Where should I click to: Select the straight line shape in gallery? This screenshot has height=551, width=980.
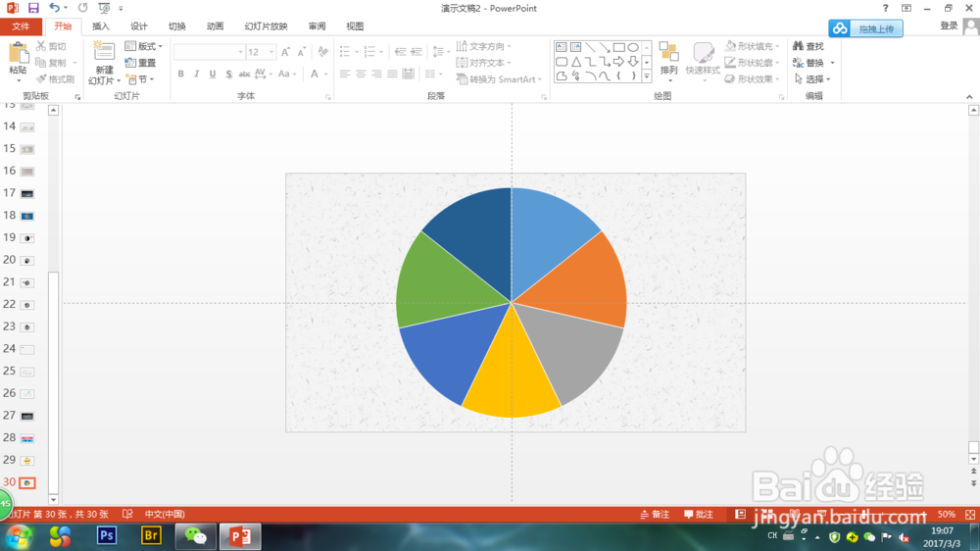[x=590, y=47]
